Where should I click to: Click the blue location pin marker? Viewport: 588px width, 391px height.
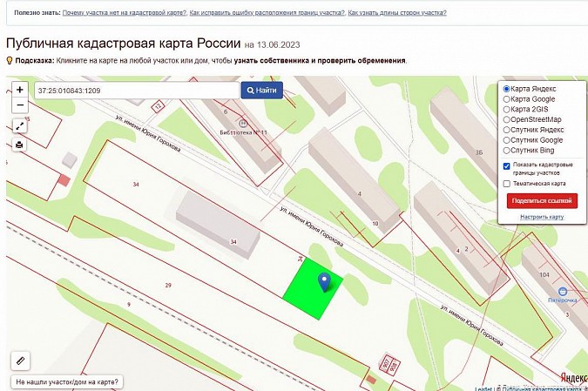click(324, 283)
